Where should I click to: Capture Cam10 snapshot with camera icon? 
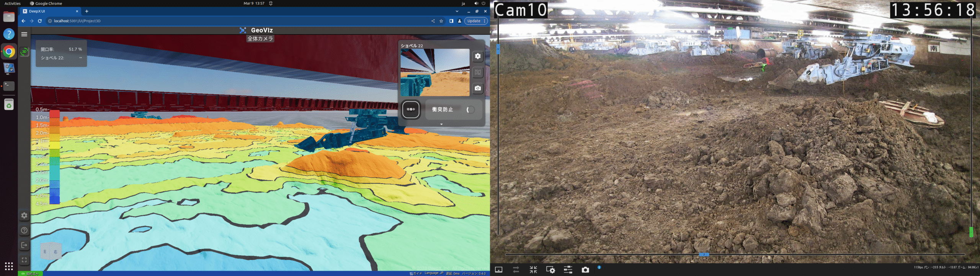tap(585, 270)
